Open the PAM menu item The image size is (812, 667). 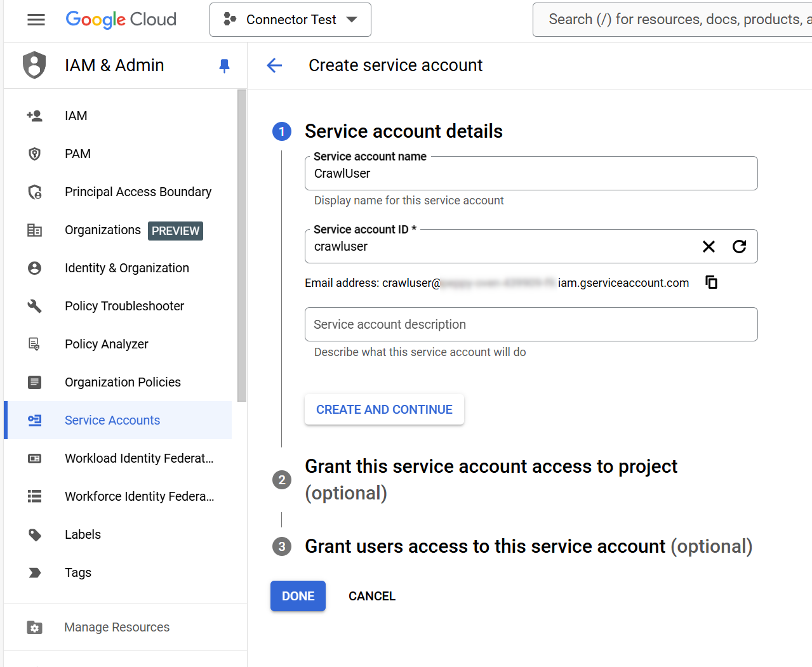tap(117, 154)
